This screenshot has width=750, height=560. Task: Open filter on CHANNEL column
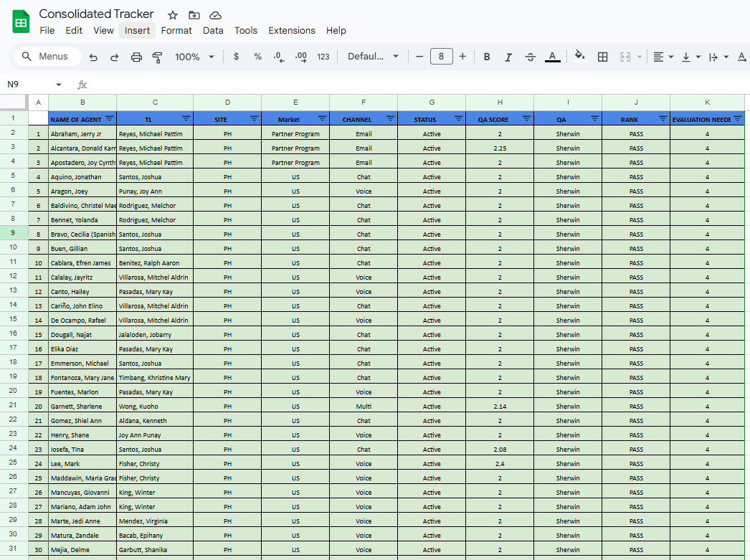(x=390, y=118)
